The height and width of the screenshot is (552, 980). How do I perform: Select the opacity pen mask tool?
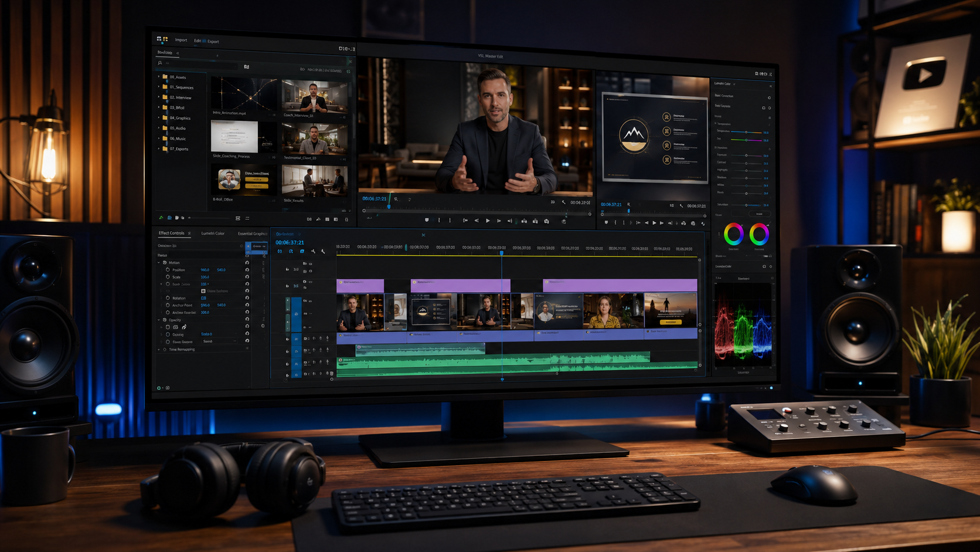pos(184,327)
